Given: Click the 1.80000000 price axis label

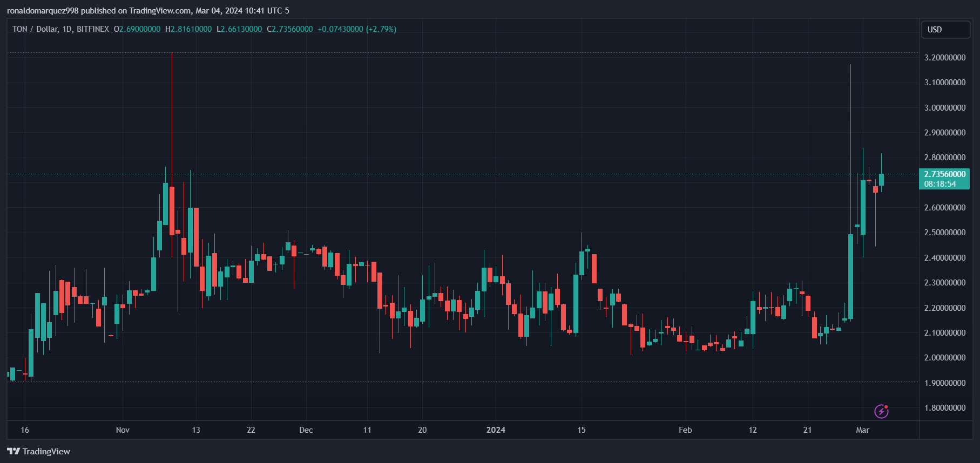Looking at the screenshot, I should pyautogui.click(x=945, y=408).
